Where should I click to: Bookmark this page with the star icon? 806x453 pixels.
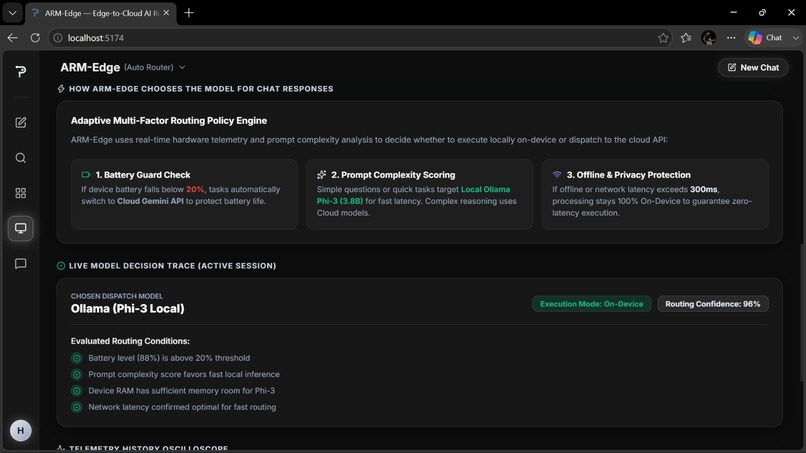[x=663, y=38]
